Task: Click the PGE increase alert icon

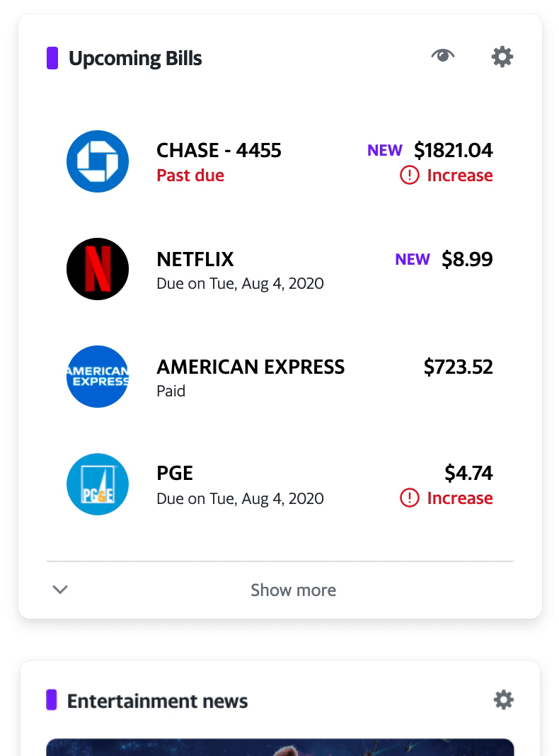Action: click(x=410, y=498)
